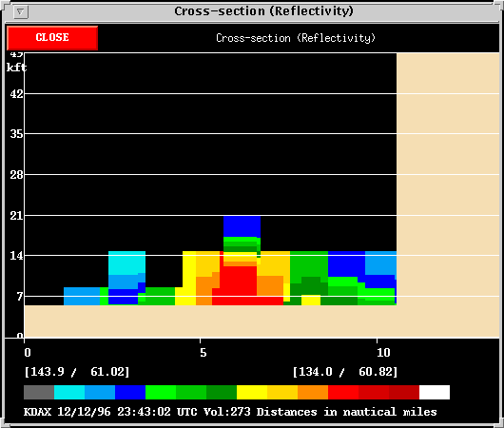Select the cyan swatch in the color legend

(x=69, y=392)
